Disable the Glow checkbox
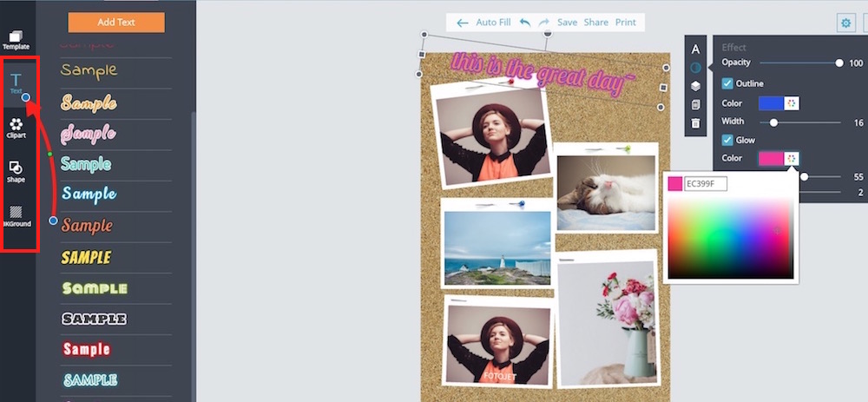This screenshot has height=402, width=868. tap(727, 140)
